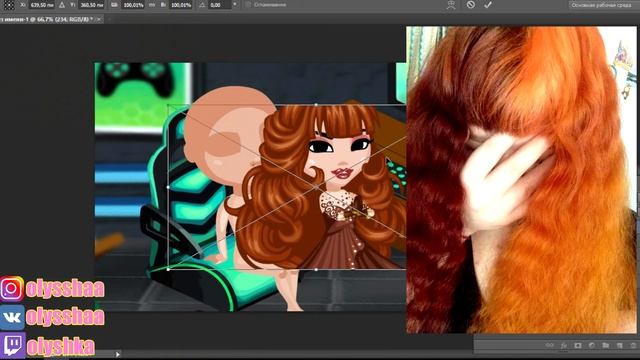The image size is (640, 360).
Task: Toggle relative positioning triangle icon
Action: point(62,5)
